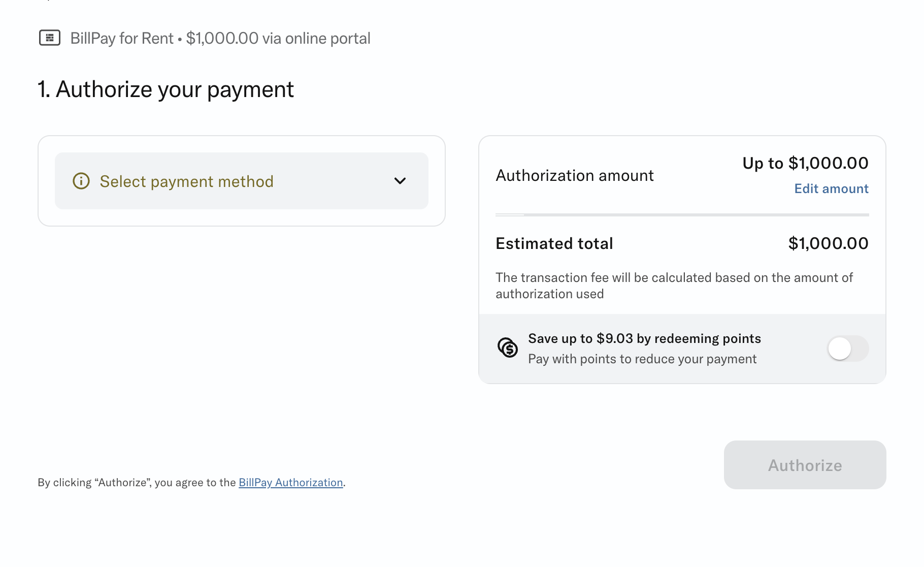Click the circled info symbol in the payment selector
The height and width of the screenshot is (567, 924).
81,181
